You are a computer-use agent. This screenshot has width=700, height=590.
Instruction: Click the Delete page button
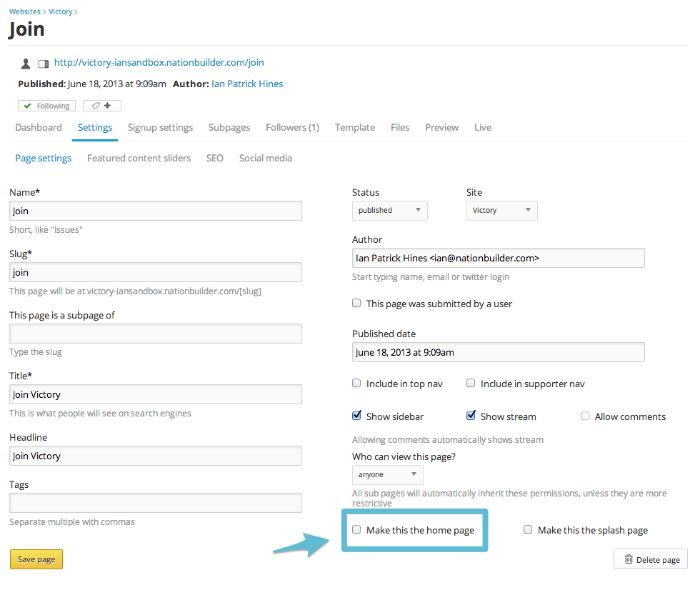(x=651, y=559)
